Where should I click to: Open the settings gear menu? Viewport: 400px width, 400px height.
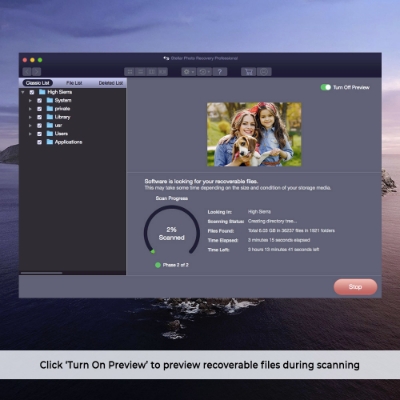click(x=188, y=72)
